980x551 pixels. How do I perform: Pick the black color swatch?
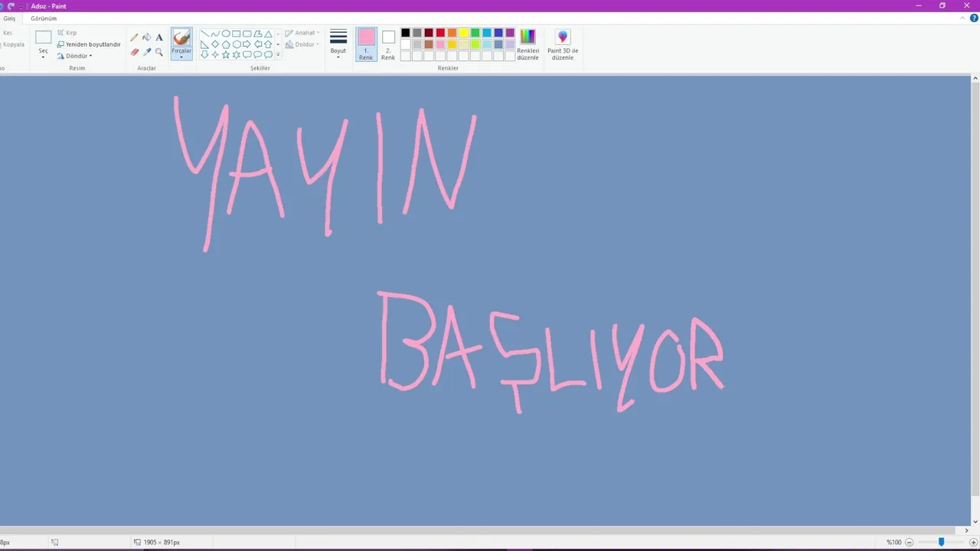click(406, 33)
